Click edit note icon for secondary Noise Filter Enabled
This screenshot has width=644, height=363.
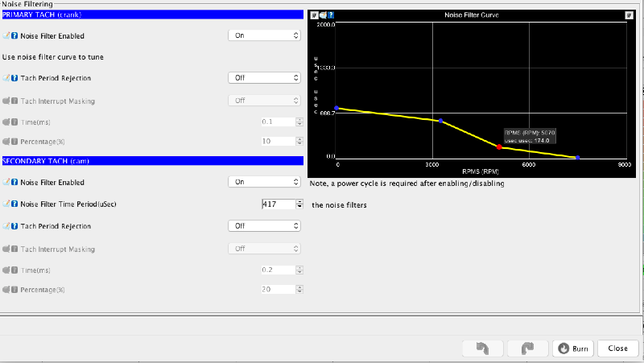[x=7, y=183]
